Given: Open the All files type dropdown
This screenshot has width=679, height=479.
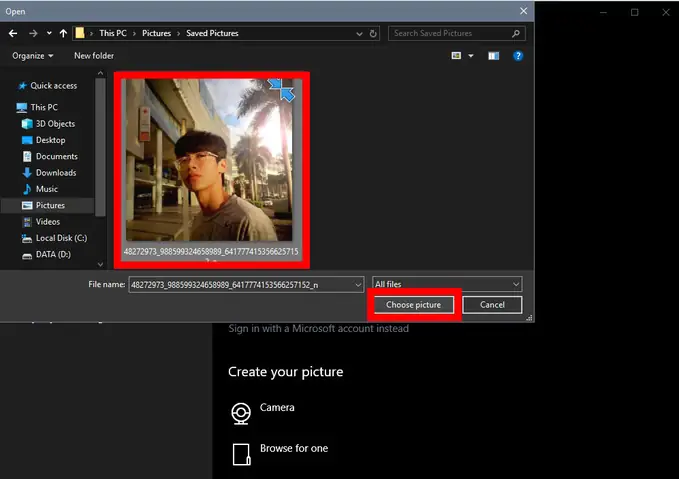Looking at the screenshot, I should point(447,284).
